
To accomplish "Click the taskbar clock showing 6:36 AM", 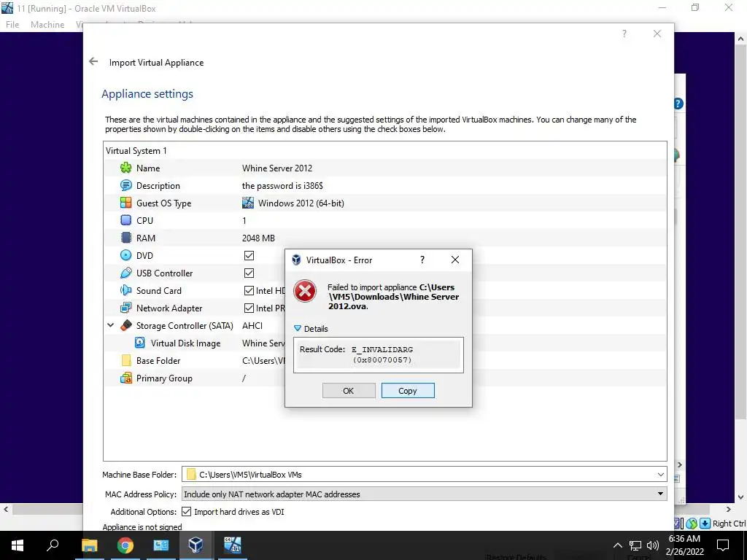I will point(684,545).
